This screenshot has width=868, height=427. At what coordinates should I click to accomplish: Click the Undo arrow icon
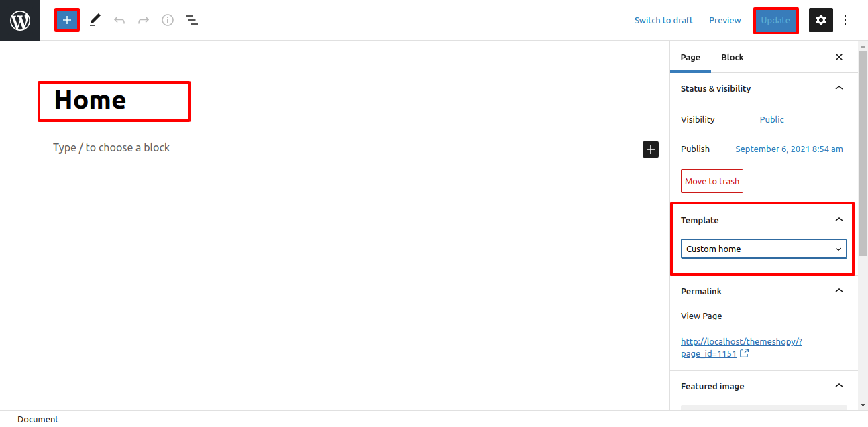tap(119, 20)
